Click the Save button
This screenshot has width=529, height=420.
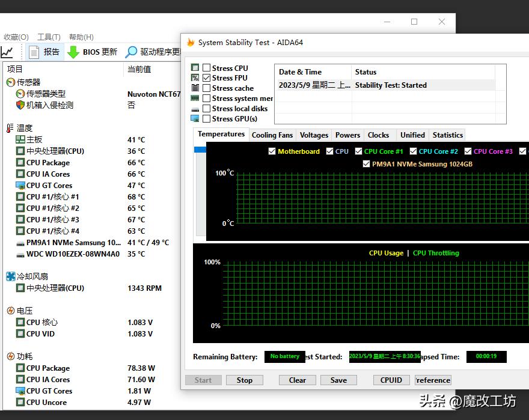[338, 380]
